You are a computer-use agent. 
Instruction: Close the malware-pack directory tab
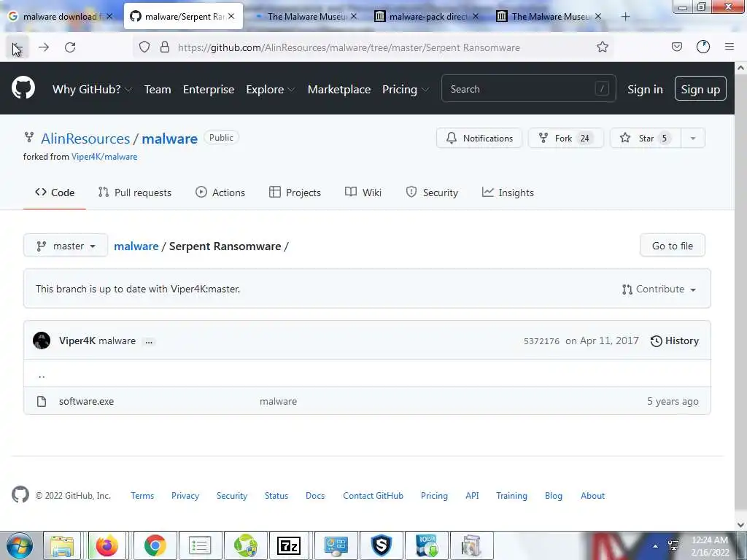click(476, 16)
